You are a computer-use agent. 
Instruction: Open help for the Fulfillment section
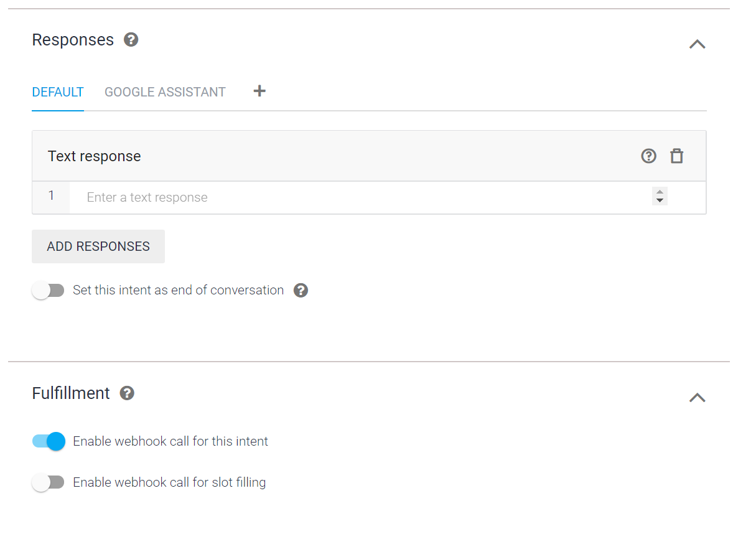tap(127, 393)
